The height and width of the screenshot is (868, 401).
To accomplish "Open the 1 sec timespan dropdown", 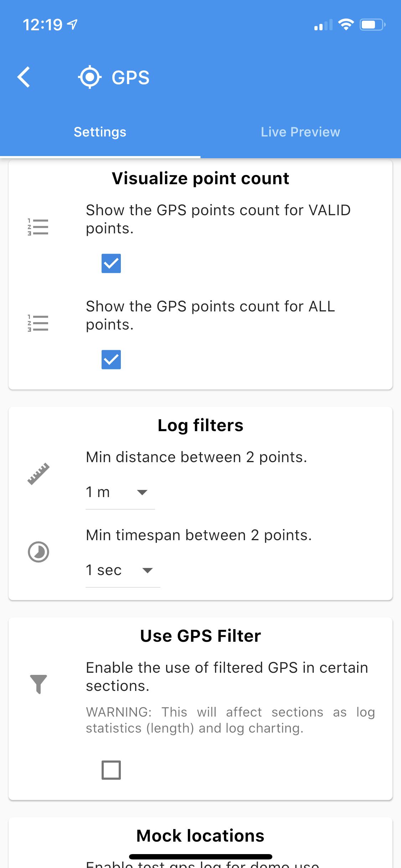I will [123, 571].
